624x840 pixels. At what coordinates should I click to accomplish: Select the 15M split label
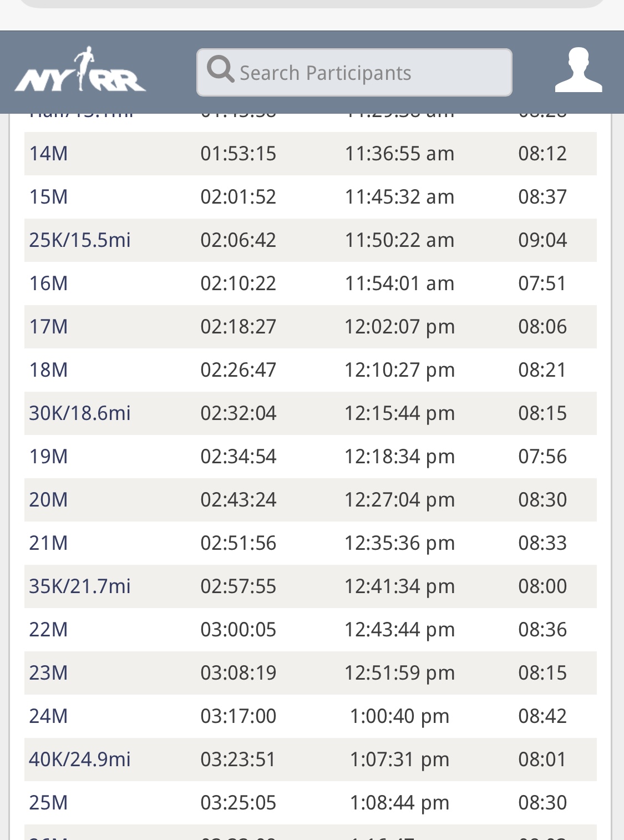pos(49,197)
